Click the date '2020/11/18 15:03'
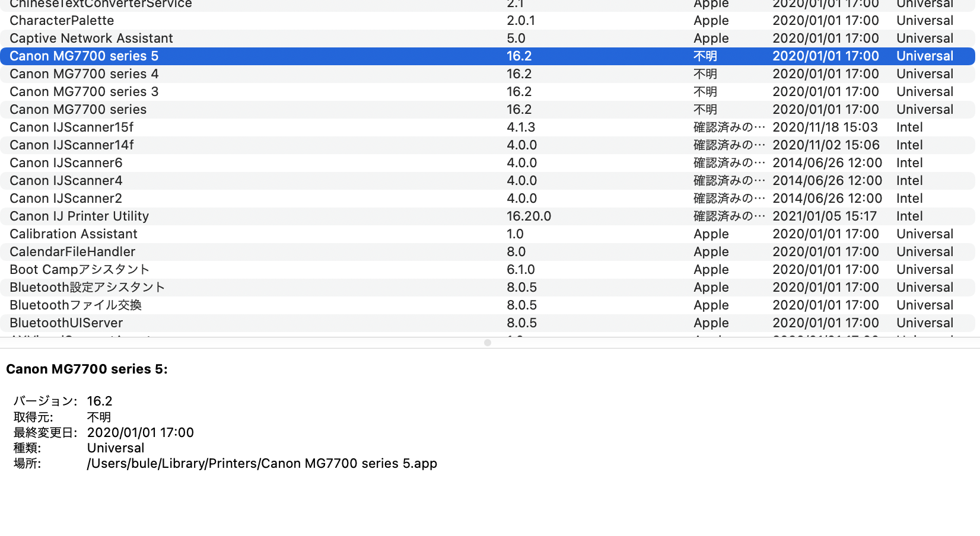The width and height of the screenshot is (980, 536). [x=825, y=127]
